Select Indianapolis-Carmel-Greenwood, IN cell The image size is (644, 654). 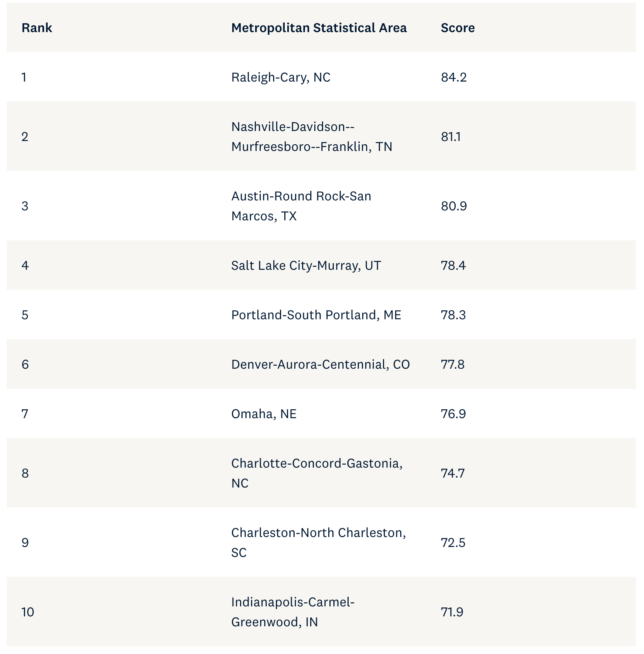(293, 612)
